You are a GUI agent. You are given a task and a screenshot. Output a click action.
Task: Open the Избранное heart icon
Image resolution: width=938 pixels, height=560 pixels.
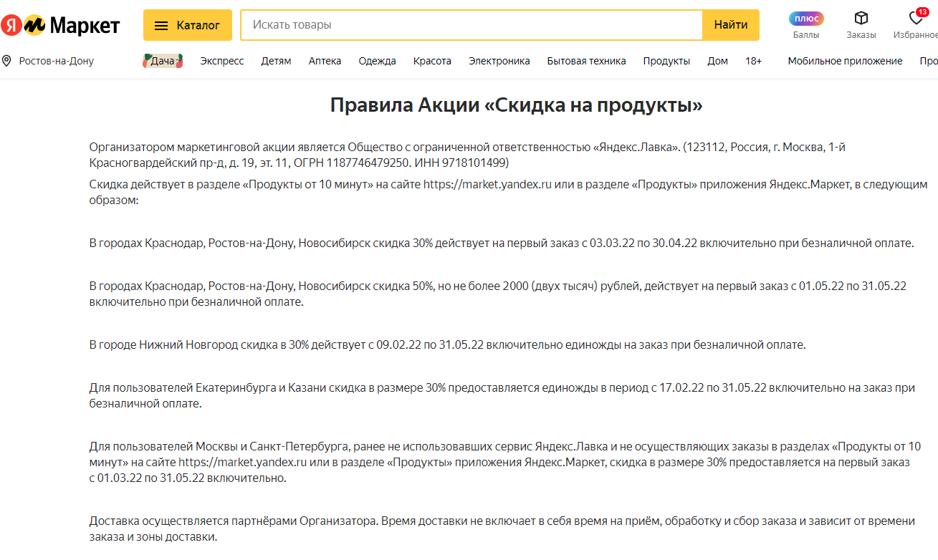[917, 17]
